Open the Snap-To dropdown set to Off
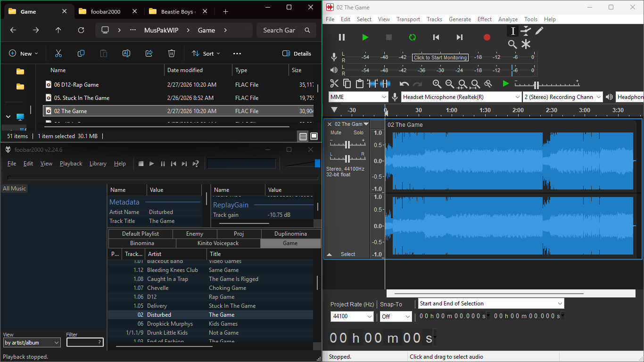Viewport: 644px width, 362px height. pyautogui.click(x=396, y=317)
